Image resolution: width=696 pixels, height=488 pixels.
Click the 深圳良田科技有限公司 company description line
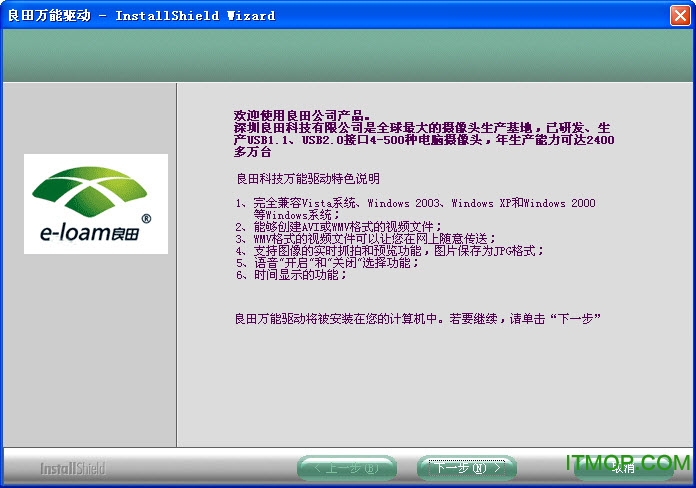click(420, 128)
